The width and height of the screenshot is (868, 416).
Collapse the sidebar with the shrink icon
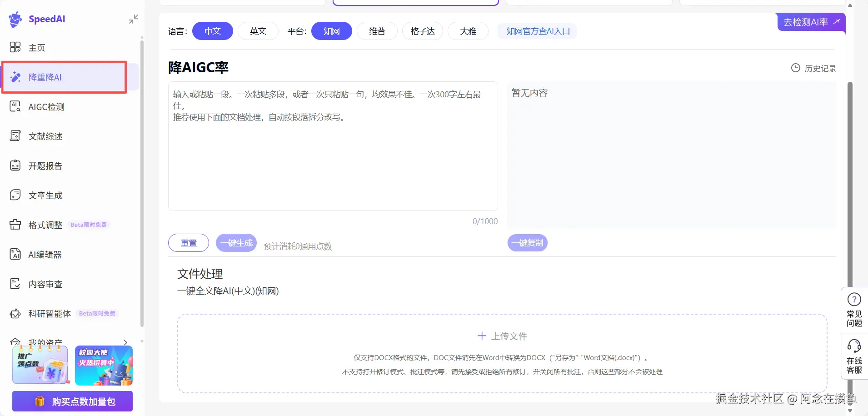click(134, 19)
